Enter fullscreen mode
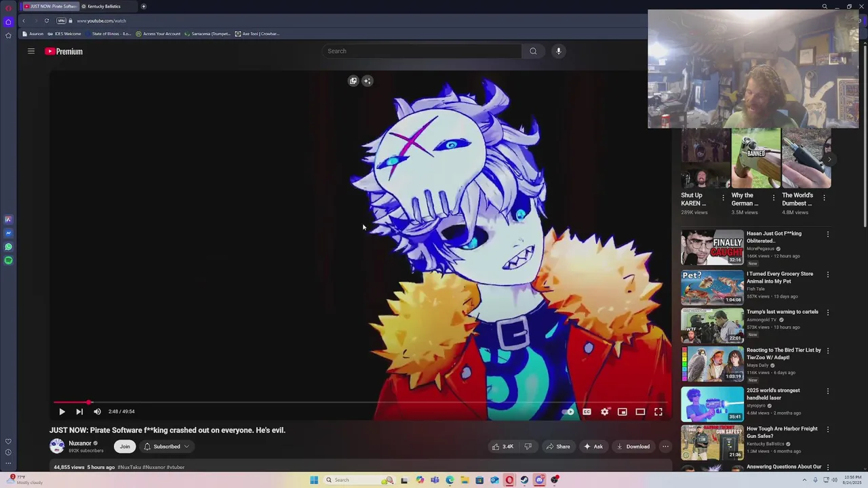Viewport: 868px width, 488px height. click(x=658, y=411)
